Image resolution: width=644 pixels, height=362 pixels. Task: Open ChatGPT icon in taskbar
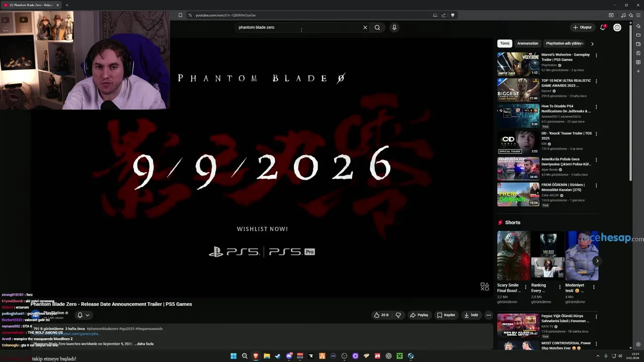click(388, 356)
